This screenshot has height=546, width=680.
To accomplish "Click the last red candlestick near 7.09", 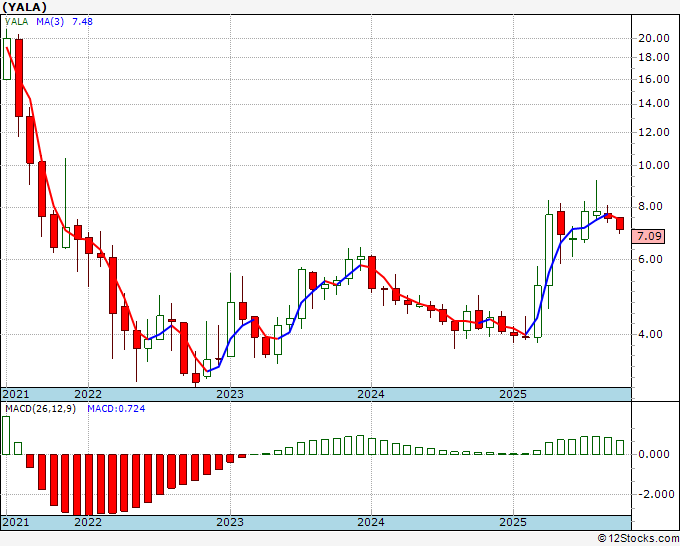I will (620, 224).
